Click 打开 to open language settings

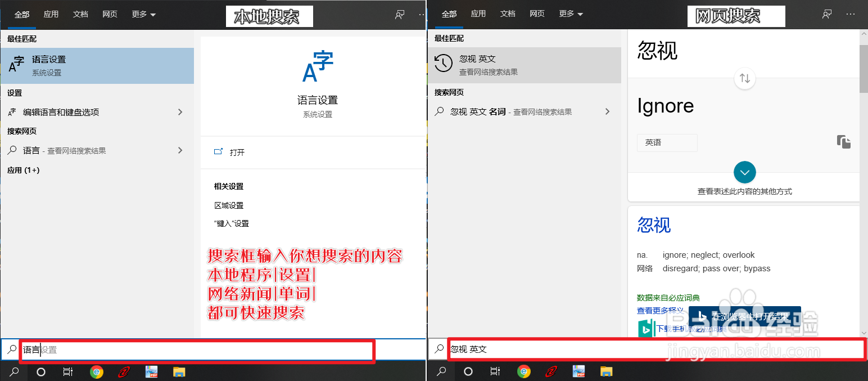point(237,153)
